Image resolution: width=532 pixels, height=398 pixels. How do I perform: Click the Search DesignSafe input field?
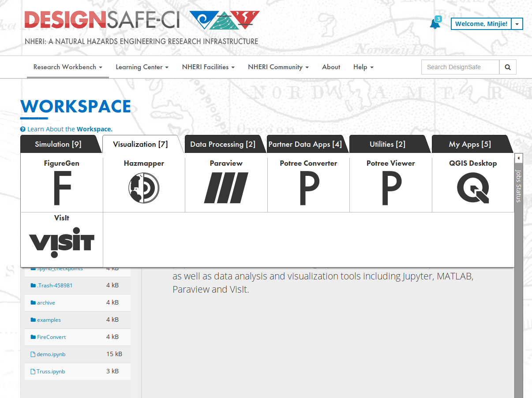coord(461,67)
